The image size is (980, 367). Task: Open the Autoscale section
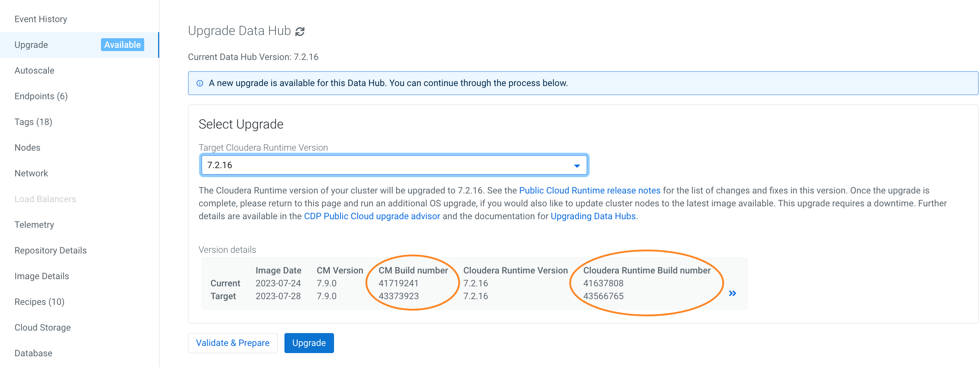(x=34, y=70)
